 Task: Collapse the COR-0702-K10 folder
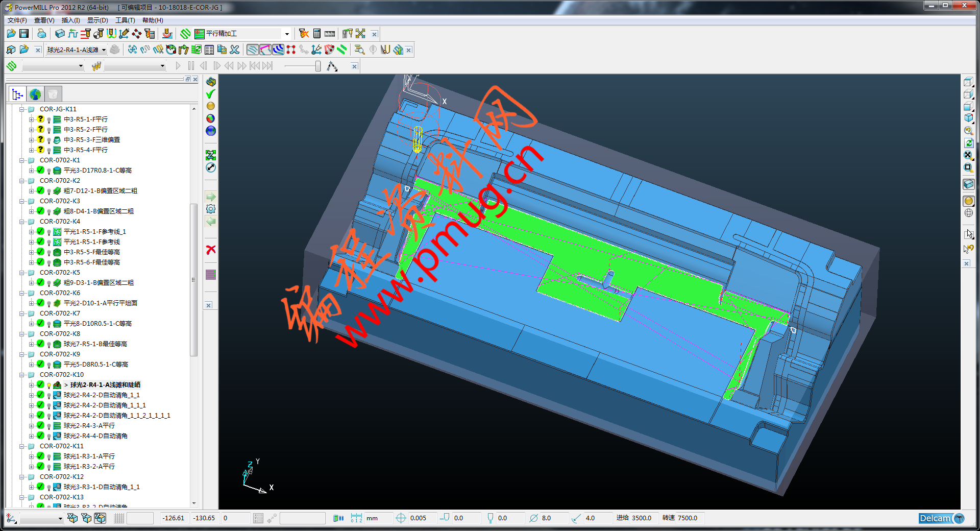coord(22,375)
